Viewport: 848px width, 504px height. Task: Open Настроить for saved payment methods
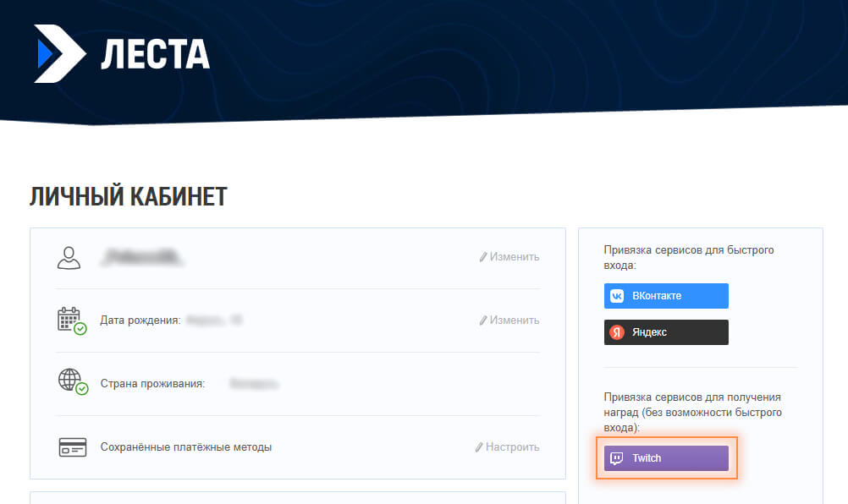click(x=507, y=447)
